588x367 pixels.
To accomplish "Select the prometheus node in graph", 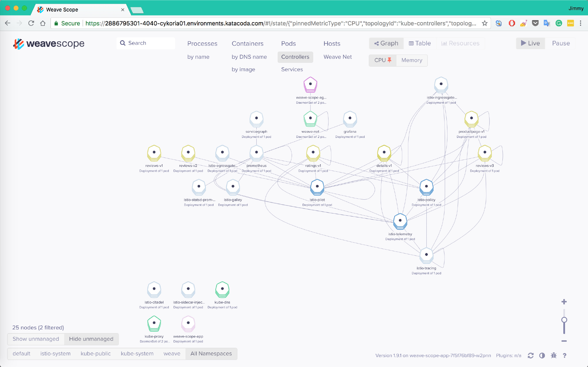I will (256, 152).
